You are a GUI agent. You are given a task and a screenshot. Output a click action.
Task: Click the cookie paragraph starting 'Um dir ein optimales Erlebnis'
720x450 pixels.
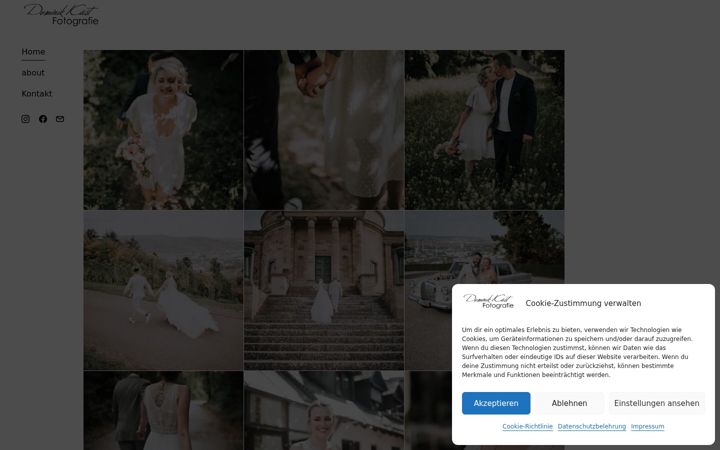click(577, 352)
